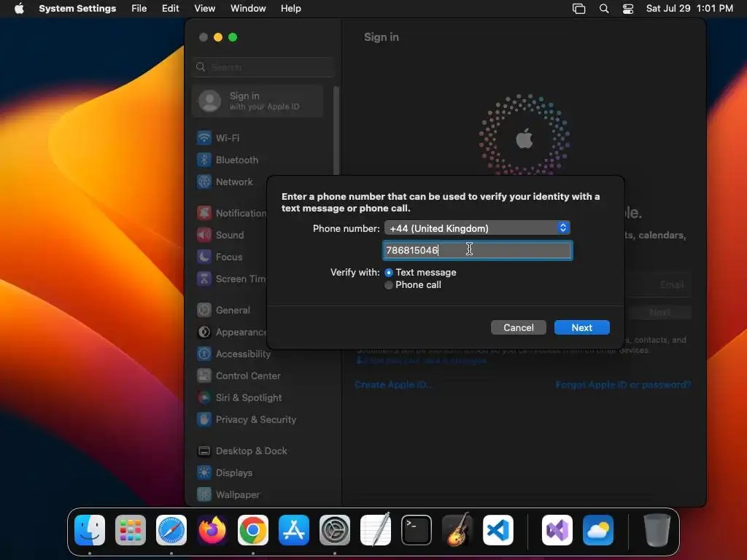Open Network globe icon in sidebar
Screen dimensions: 747x560
pyautogui.click(x=204, y=182)
